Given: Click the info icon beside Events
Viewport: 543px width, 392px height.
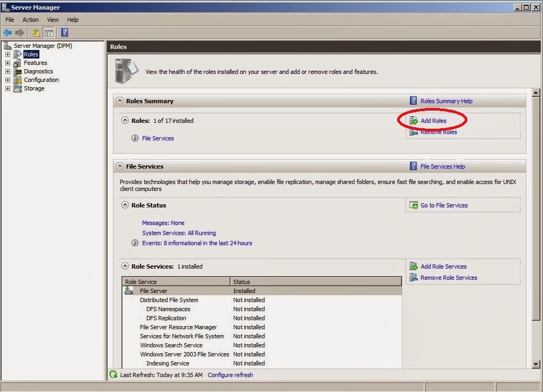Looking at the screenshot, I should (135, 243).
